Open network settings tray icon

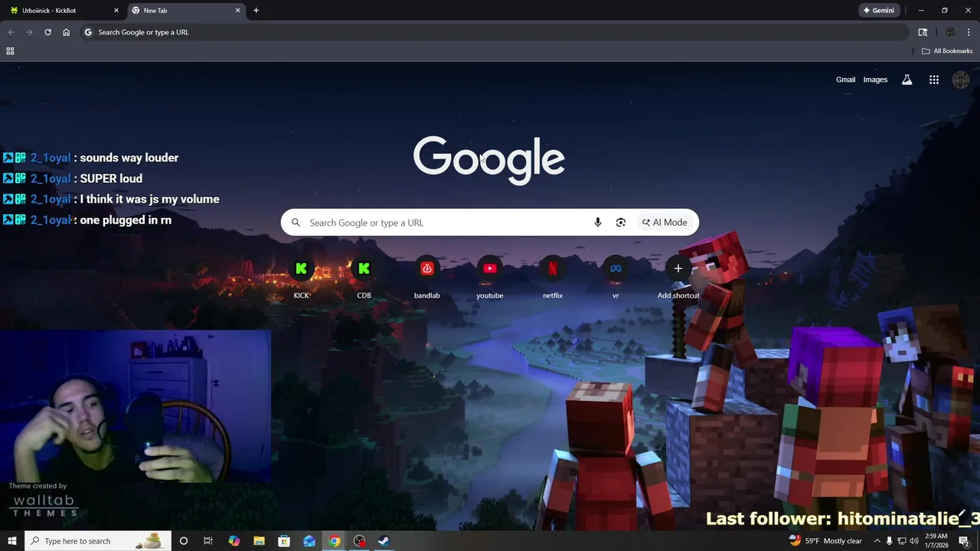(x=901, y=541)
